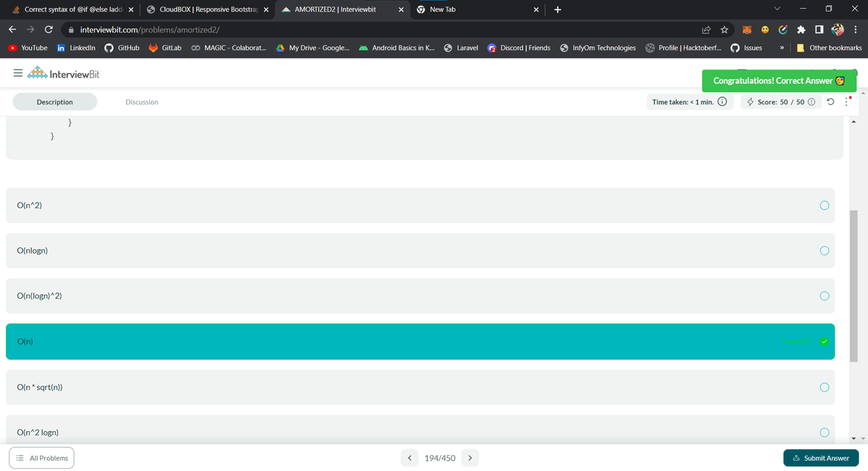
Task: Switch to the Description tab
Action: click(x=55, y=102)
